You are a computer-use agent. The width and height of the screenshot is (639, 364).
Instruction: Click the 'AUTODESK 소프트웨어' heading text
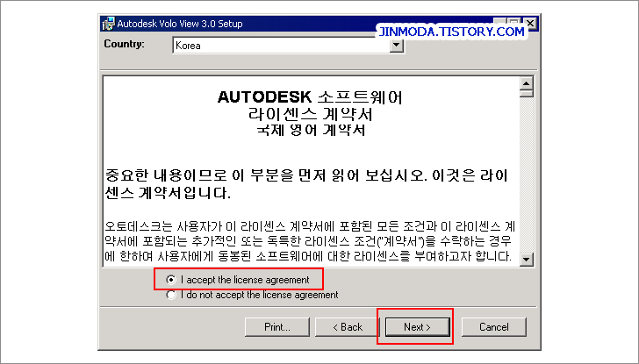[x=310, y=97]
